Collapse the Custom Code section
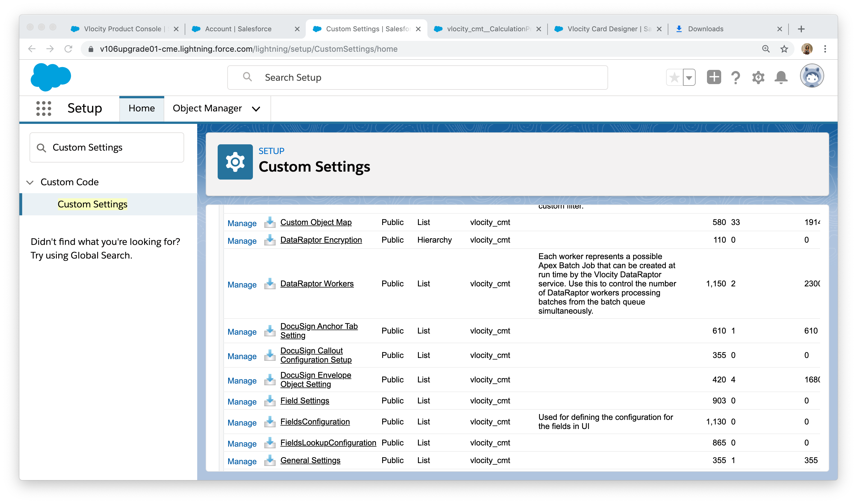 pos(30,182)
